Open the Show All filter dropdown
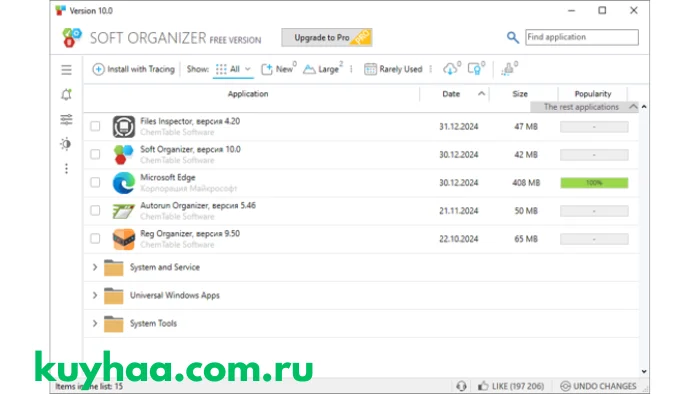The width and height of the screenshot is (700, 394). click(233, 69)
